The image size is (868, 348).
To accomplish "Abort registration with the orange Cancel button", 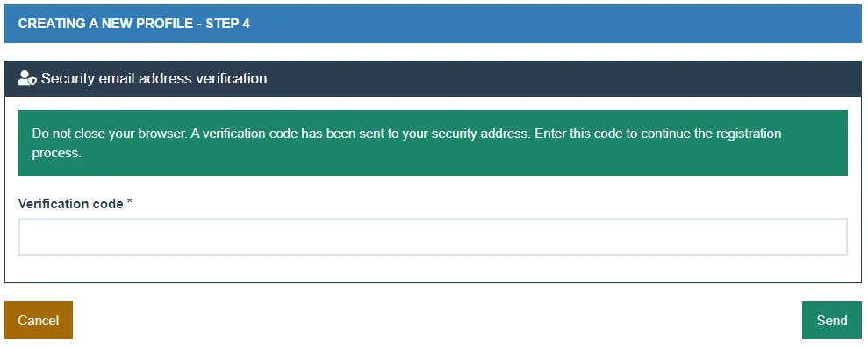I will click(39, 320).
